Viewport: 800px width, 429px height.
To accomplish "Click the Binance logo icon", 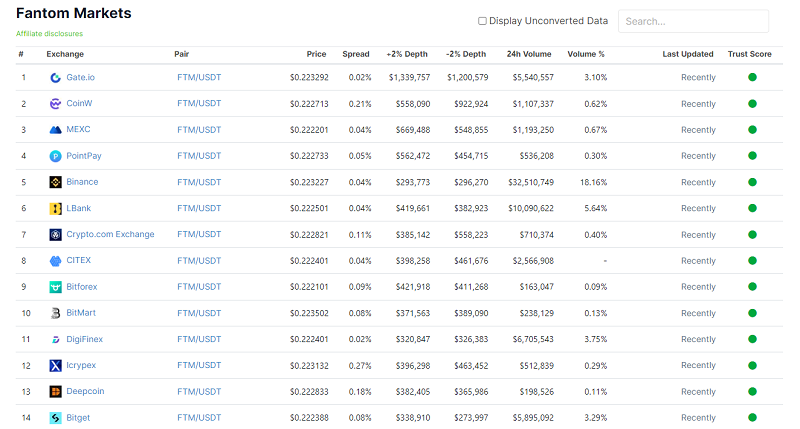I will point(56,182).
